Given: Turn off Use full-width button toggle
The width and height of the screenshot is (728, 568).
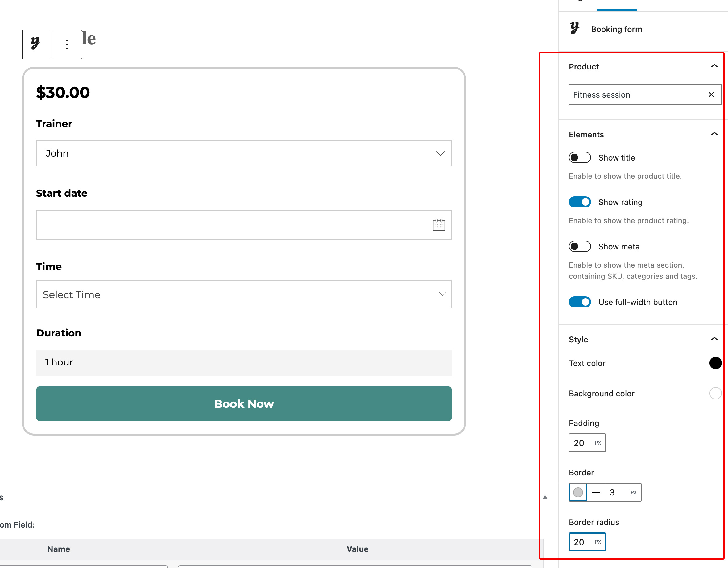Looking at the screenshot, I should coord(580,302).
